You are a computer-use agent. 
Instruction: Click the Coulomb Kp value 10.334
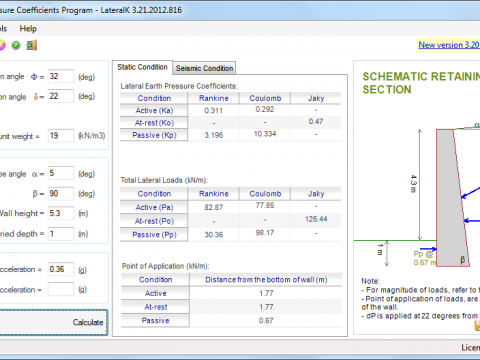tap(265, 134)
